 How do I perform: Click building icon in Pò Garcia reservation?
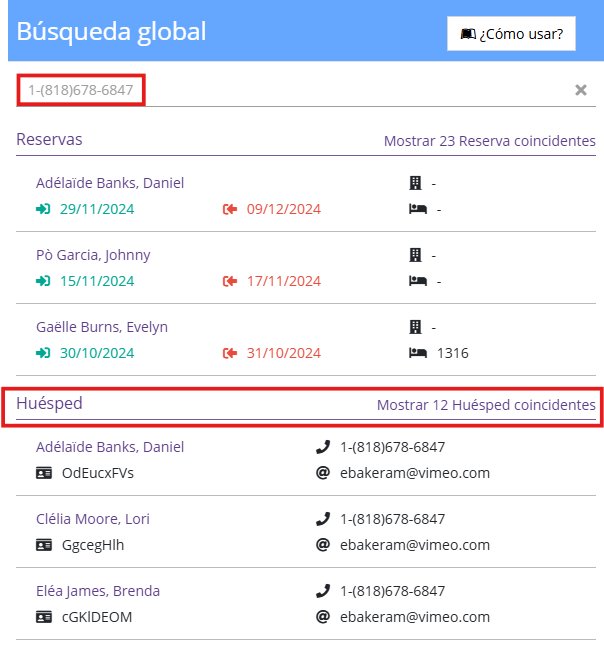[416, 255]
